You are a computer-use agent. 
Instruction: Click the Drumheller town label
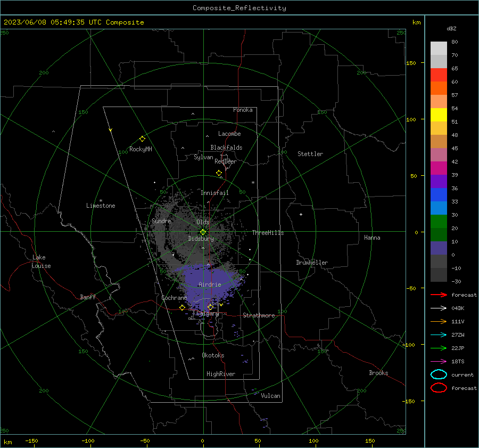coord(312,263)
